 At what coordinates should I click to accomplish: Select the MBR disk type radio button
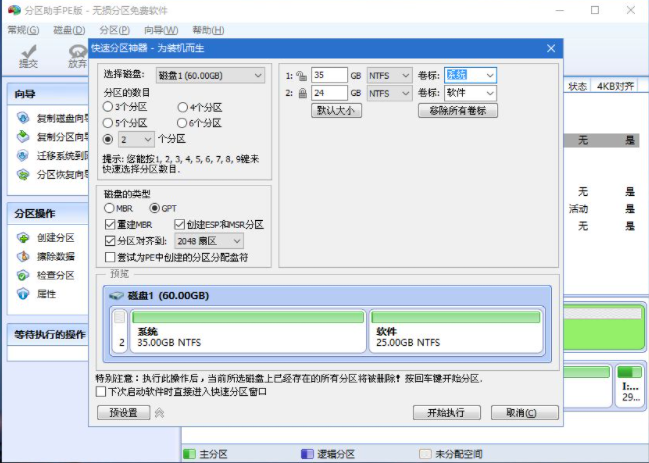click(110, 208)
